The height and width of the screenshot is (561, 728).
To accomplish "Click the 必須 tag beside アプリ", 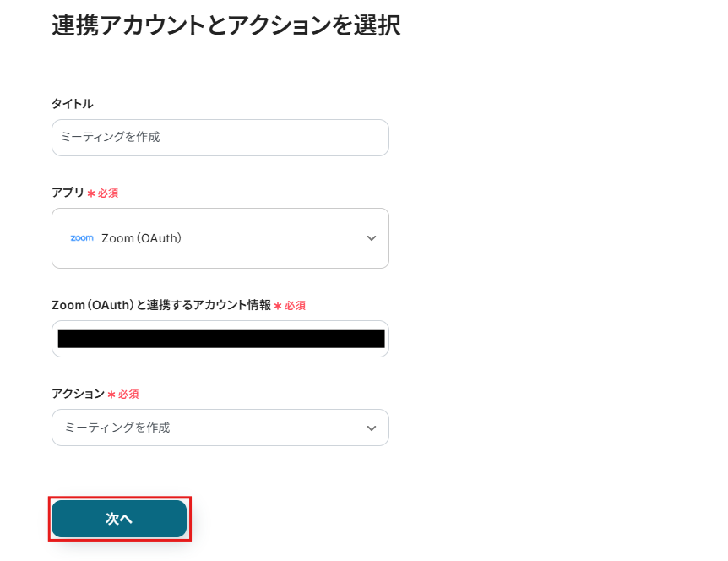I will tap(108, 193).
